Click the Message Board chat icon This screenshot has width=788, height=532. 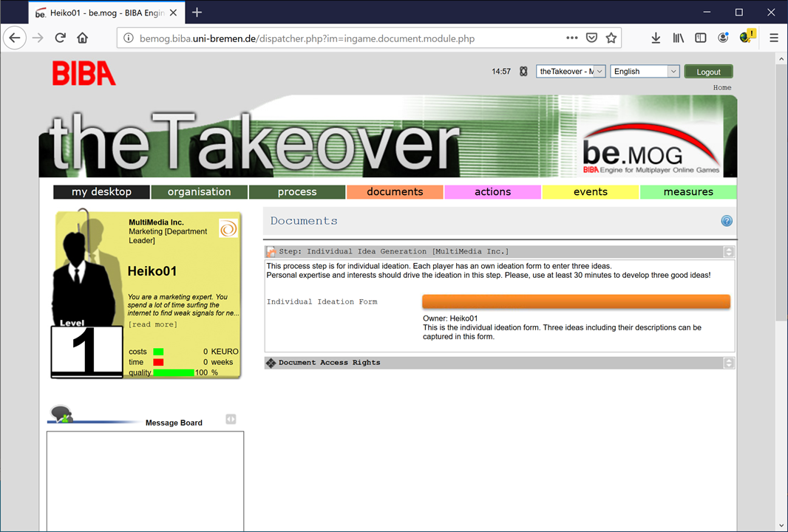click(62, 414)
